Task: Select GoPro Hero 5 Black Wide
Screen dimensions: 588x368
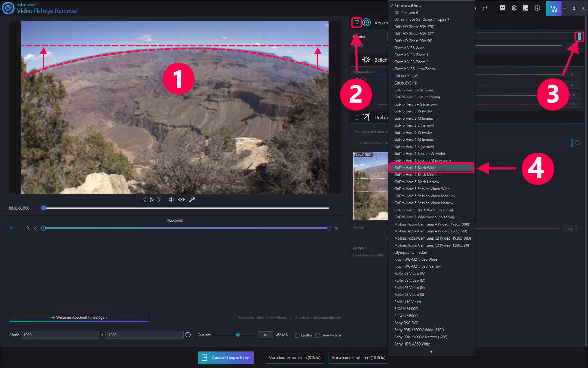Action: [431, 168]
